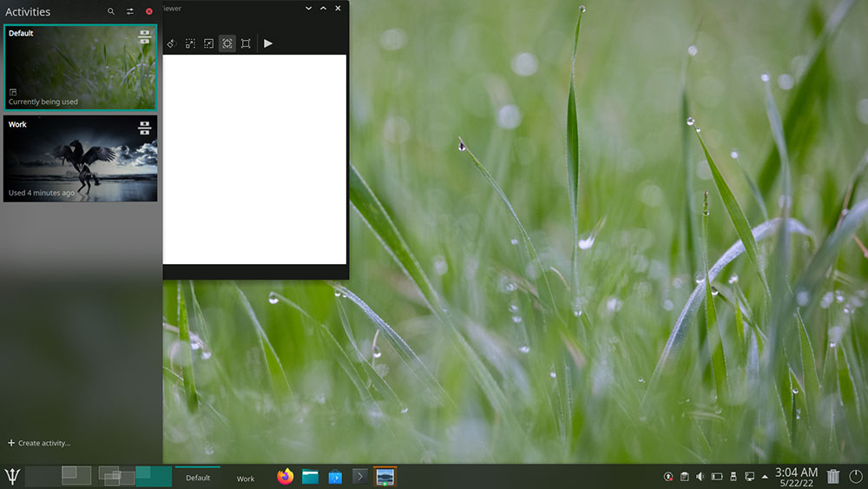Open the volume control in system tray
This screenshot has height=489, width=868.
pyautogui.click(x=700, y=476)
